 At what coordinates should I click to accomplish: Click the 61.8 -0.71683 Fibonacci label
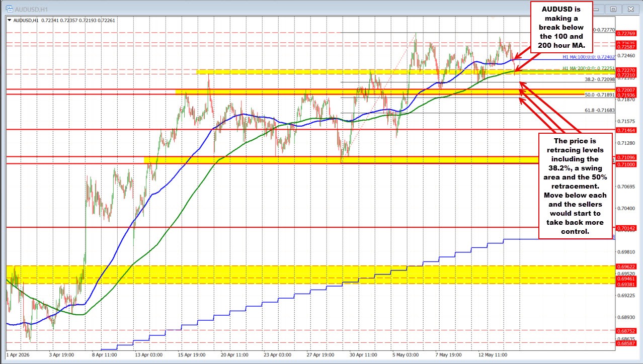tap(600, 110)
